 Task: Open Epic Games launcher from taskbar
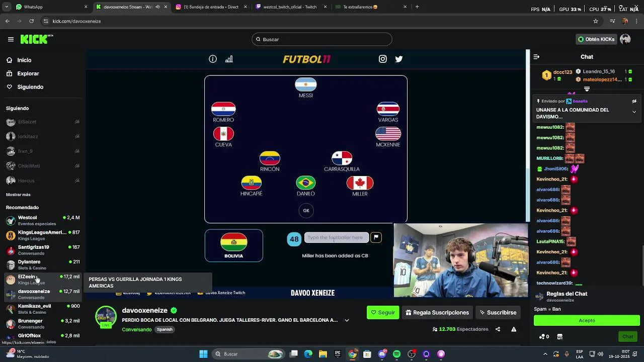(338, 354)
